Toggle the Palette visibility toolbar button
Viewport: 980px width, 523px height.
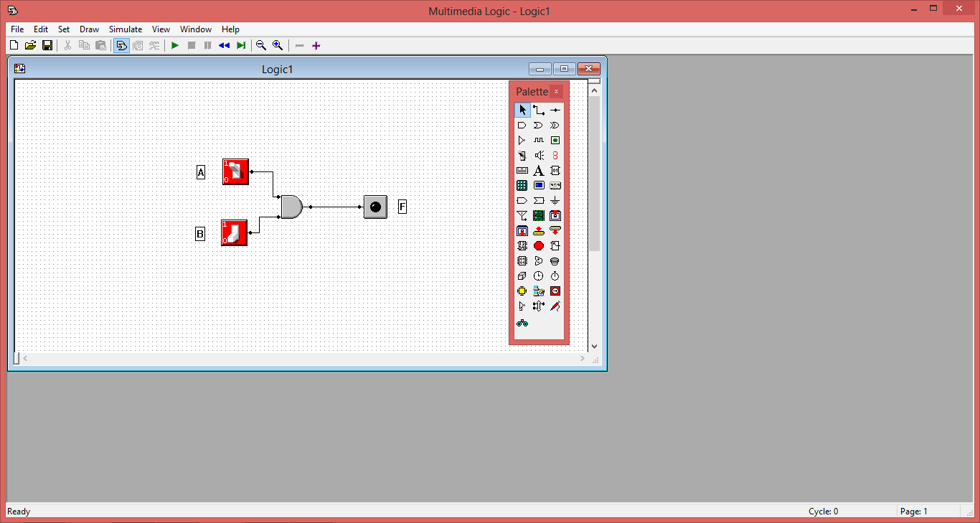point(121,45)
